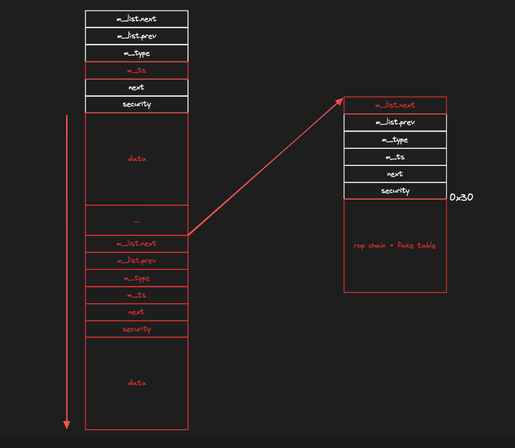Click red m_list.next cell in left column
This screenshot has width=515, height=448.
[137, 244]
